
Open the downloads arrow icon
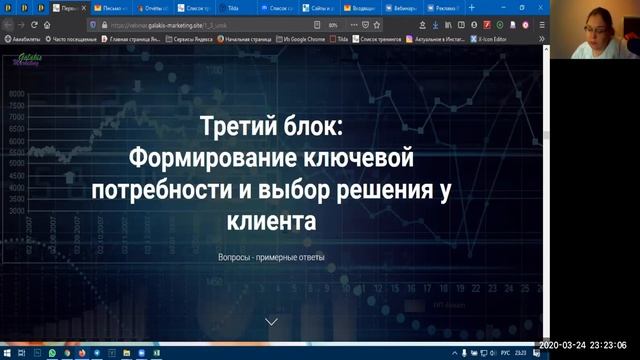pos(436,25)
